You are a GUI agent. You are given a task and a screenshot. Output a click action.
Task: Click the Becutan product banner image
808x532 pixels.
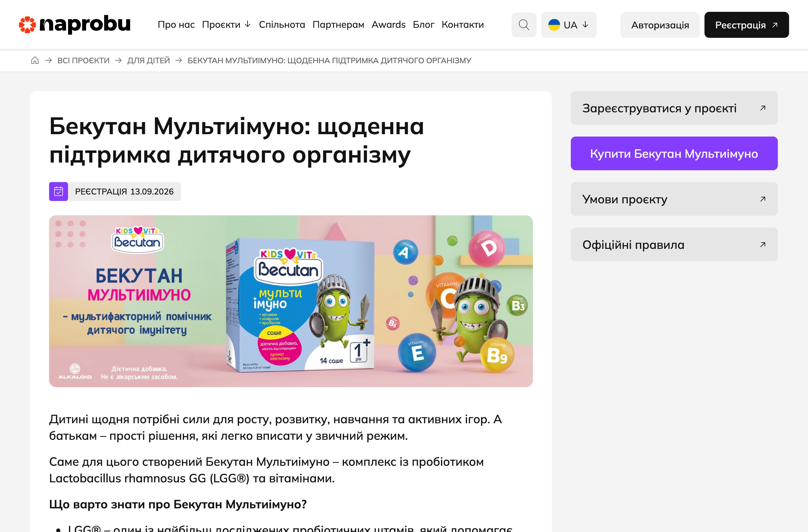coord(291,301)
